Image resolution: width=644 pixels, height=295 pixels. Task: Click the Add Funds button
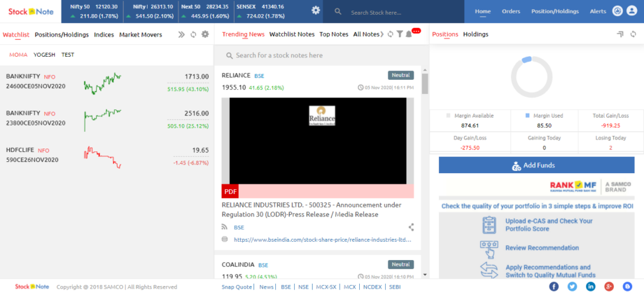tap(536, 165)
